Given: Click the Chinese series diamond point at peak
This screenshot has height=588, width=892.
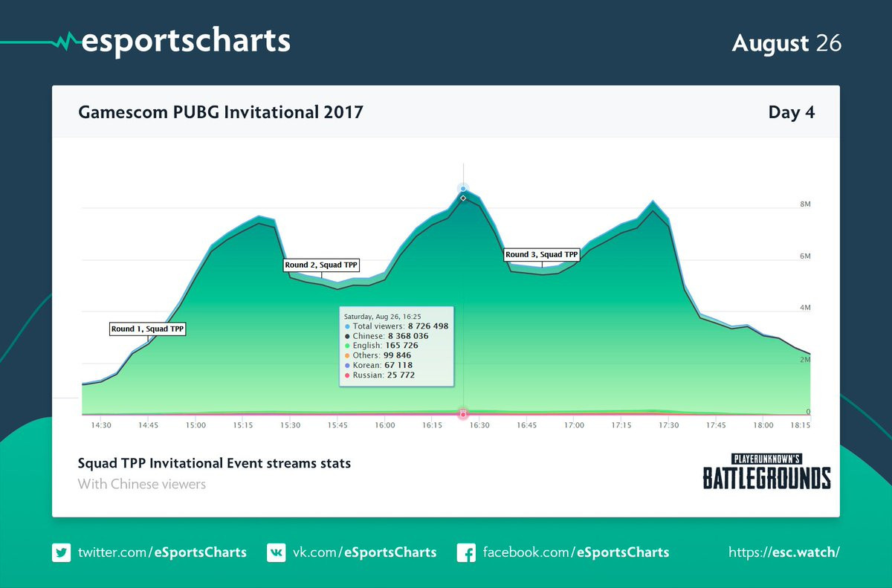Looking at the screenshot, I should pyautogui.click(x=463, y=198).
